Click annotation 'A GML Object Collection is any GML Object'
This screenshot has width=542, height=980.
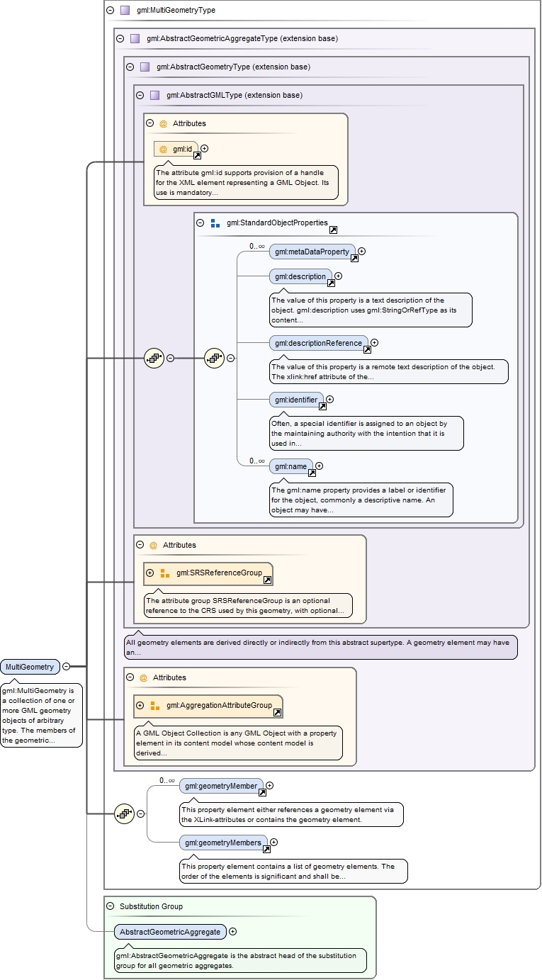(x=238, y=742)
